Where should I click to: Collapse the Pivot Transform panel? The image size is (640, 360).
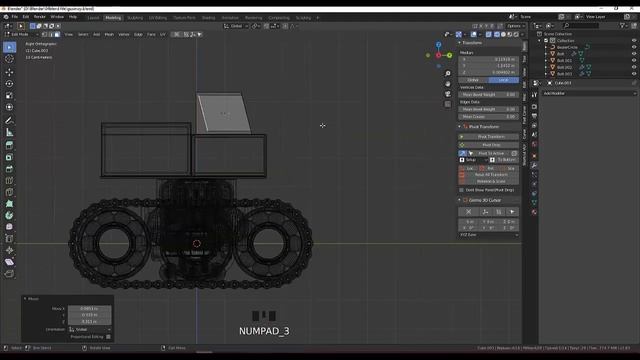click(460, 127)
